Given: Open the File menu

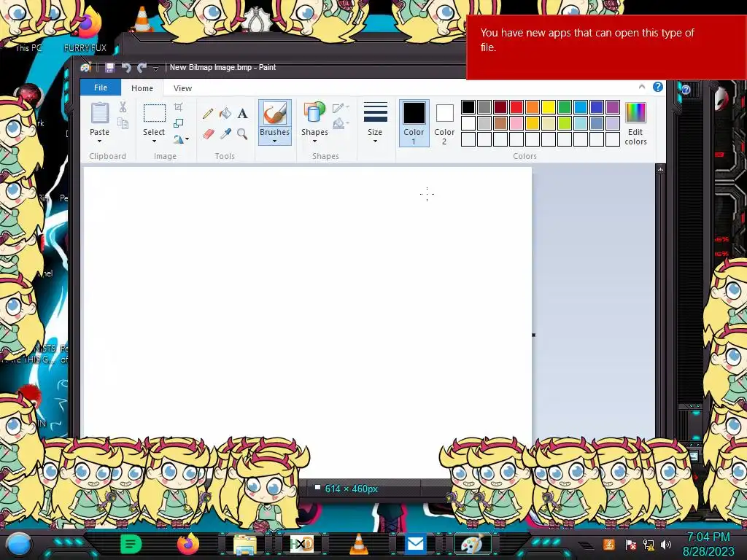Looking at the screenshot, I should point(101,87).
